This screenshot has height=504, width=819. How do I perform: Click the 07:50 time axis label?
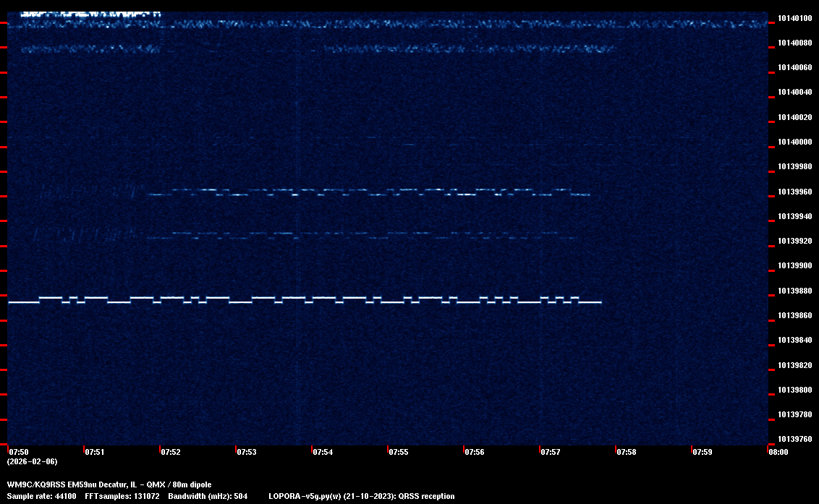(x=19, y=452)
